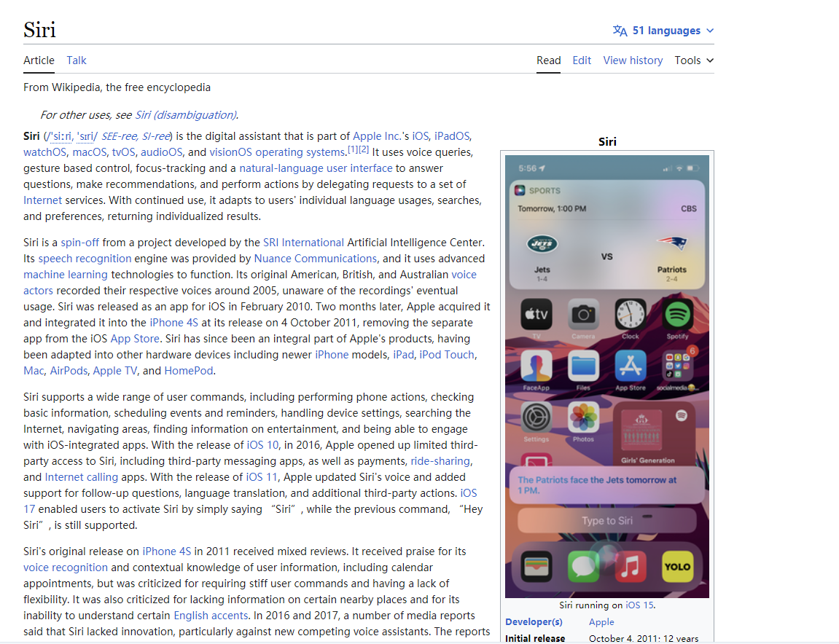
Task: Click the Camera app icon in screenshot
Action: point(583,314)
